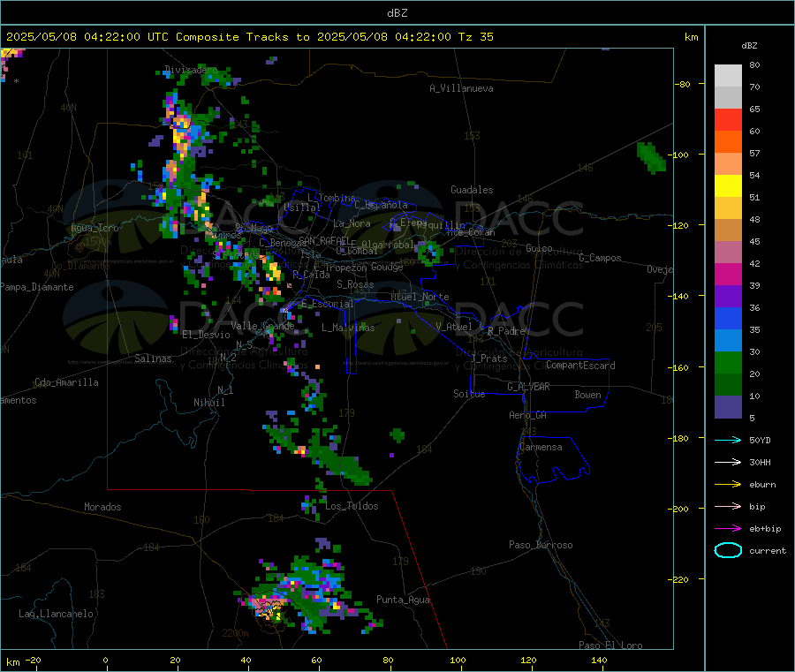Image resolution: width=795 pixels, height=672 pixels.
Task: Click the 5 dBZ purple legend swatch
Action: pos(728,406)
